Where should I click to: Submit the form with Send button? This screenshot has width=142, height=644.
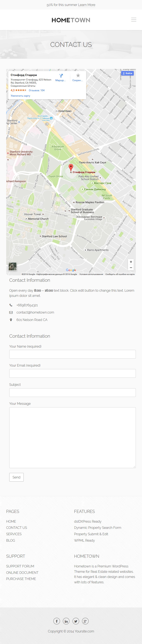pos(16,477)
